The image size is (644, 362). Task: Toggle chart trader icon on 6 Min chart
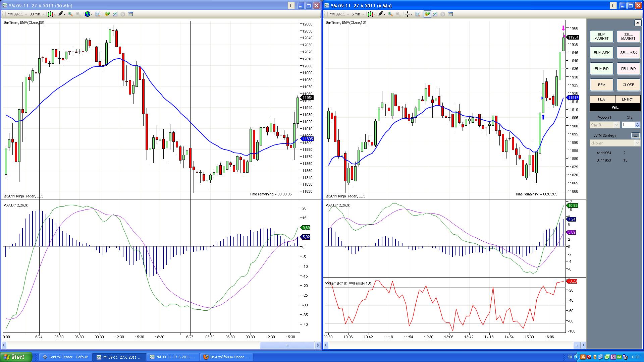[x=427, y=14]
